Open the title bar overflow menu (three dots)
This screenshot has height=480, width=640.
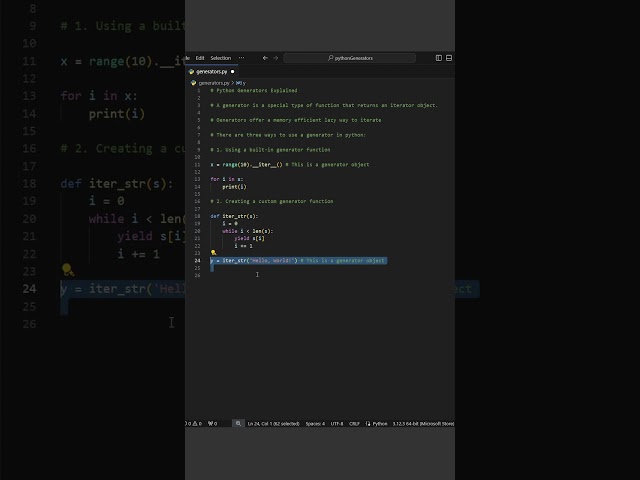242,58
